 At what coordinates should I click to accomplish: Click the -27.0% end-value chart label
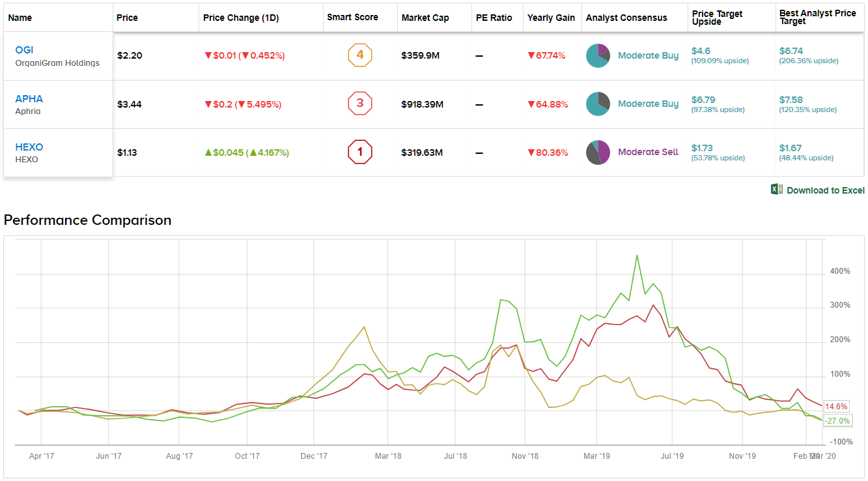click(837, 421)
